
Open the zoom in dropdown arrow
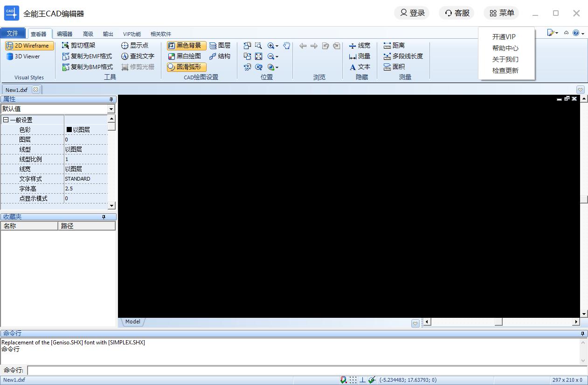coord(277,46)
